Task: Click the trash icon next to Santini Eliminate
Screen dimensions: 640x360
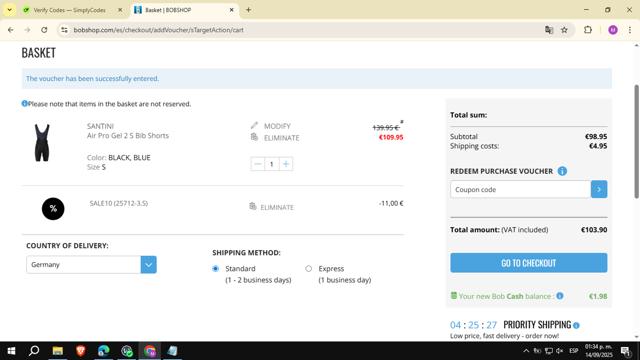Action: pyautogui.click(x=254, y=137)
